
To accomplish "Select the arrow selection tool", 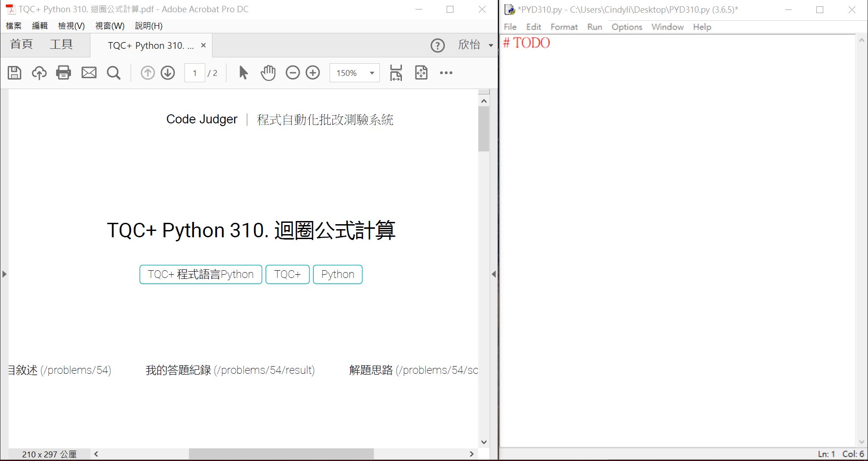I will pyautogui.click(x=243, y=73).
